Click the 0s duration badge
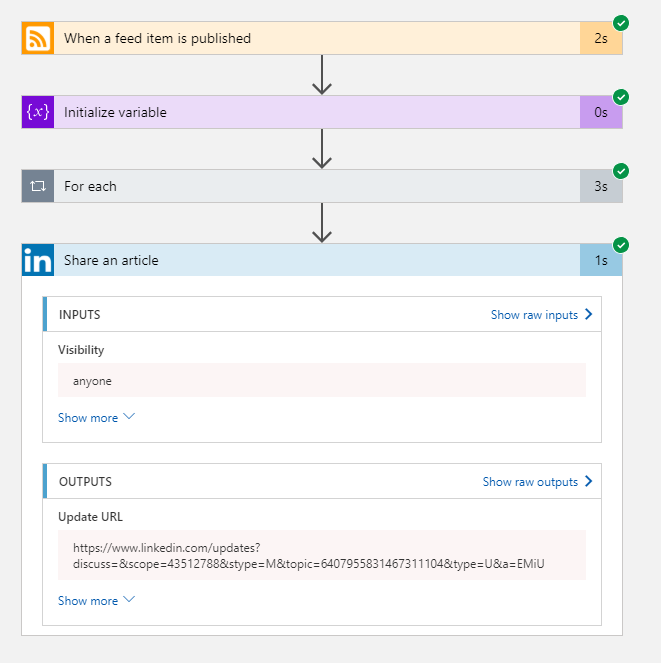 point(601,112)
